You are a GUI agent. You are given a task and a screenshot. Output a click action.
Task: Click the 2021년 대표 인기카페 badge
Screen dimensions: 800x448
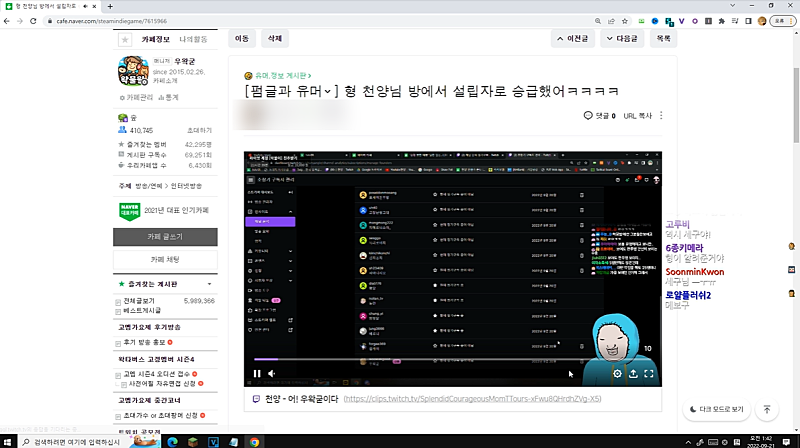[164, 211]
